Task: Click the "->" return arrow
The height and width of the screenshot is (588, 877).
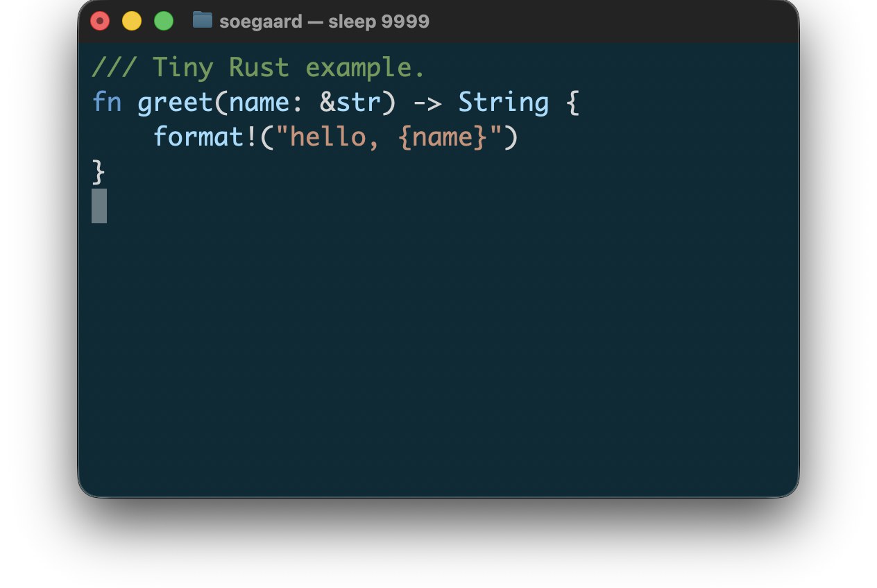Action: (427, 103)
